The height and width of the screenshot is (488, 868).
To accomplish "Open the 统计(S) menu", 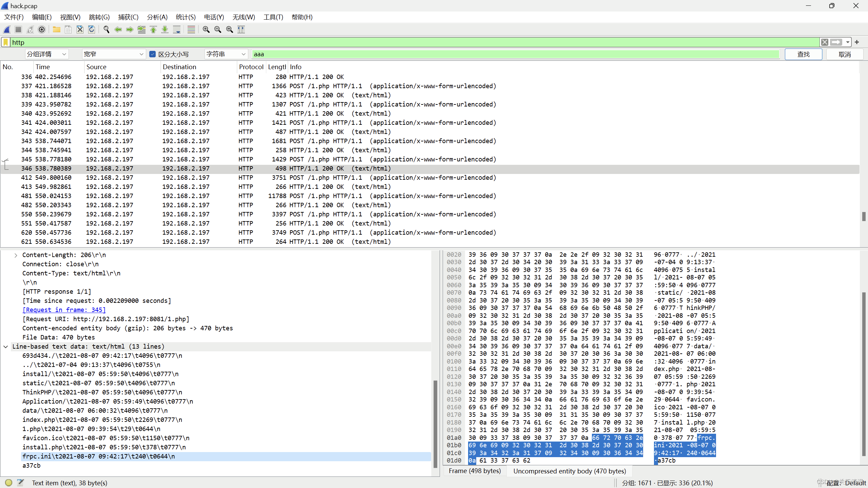I will pyautogui.click(x=186, y=17).
